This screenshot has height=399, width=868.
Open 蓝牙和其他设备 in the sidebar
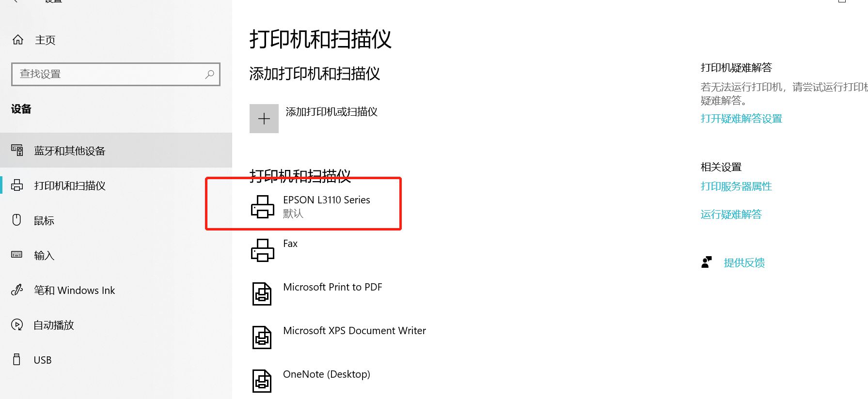click(x=116, y=151)
